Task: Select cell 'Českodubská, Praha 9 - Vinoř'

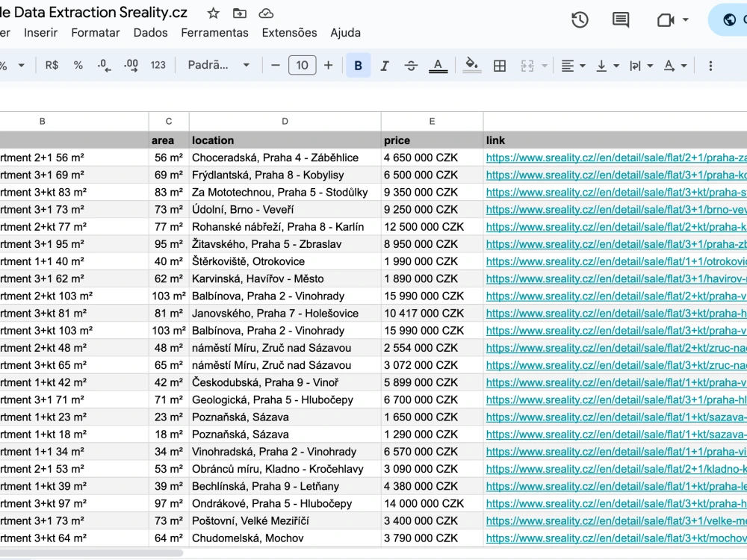Action: tap(285, 382)
